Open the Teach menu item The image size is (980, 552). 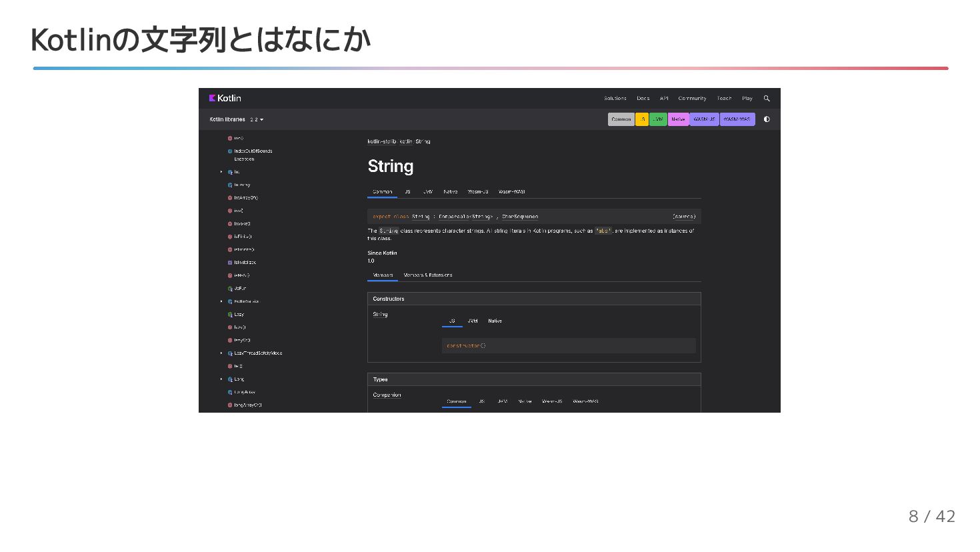point(724,98)
